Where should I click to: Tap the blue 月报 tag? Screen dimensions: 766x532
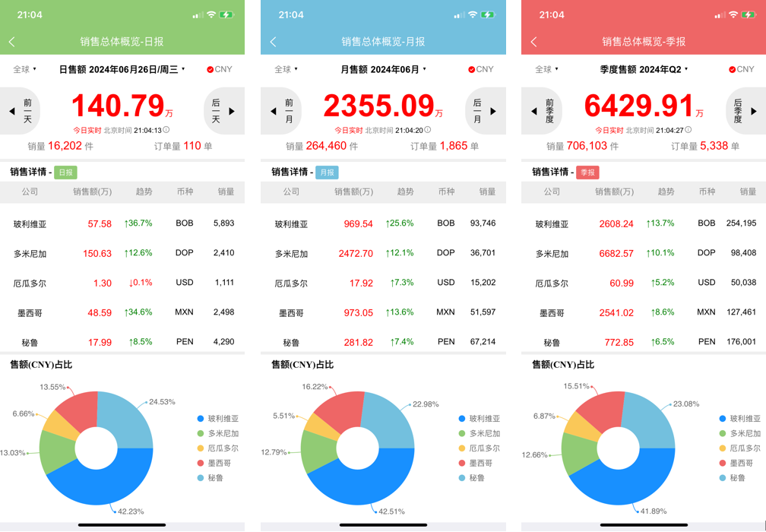[327, 172]
